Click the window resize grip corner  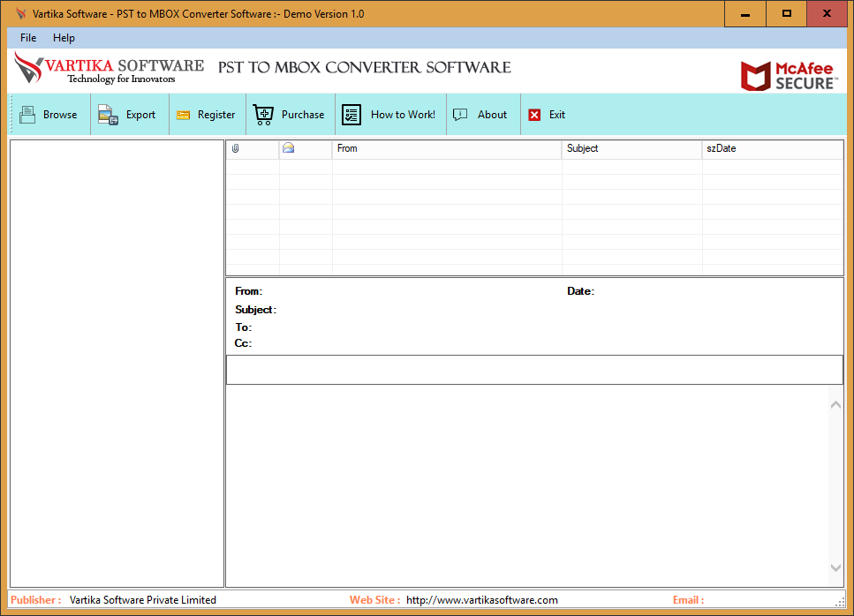tap(840, 601)
